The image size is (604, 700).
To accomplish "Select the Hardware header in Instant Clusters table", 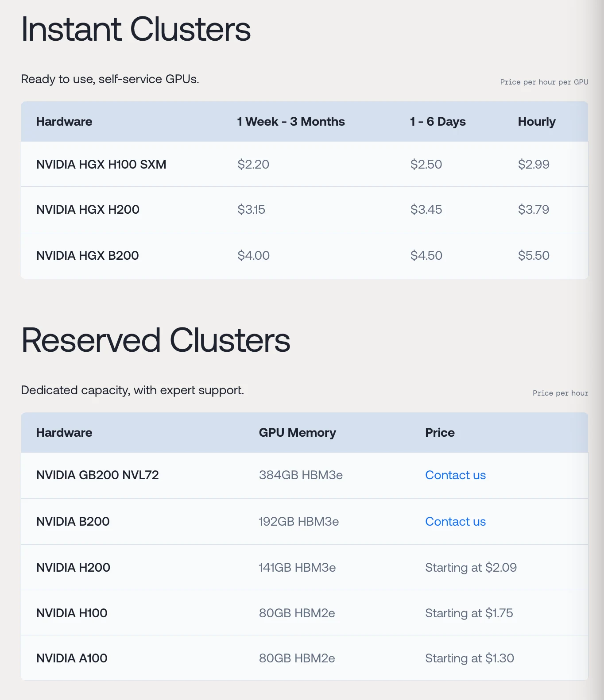I will click(64, 122).
